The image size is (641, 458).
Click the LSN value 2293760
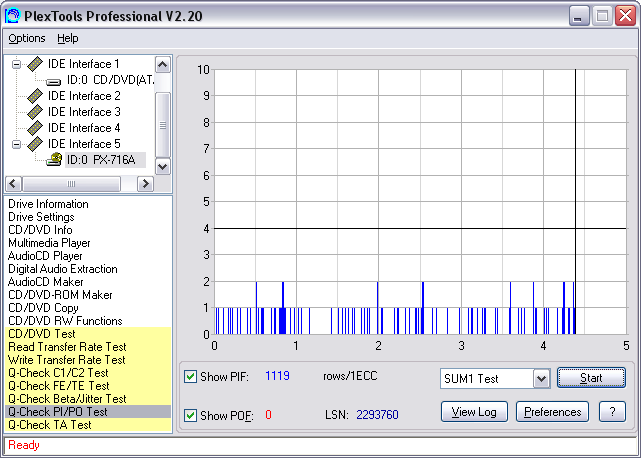[377, 415]
